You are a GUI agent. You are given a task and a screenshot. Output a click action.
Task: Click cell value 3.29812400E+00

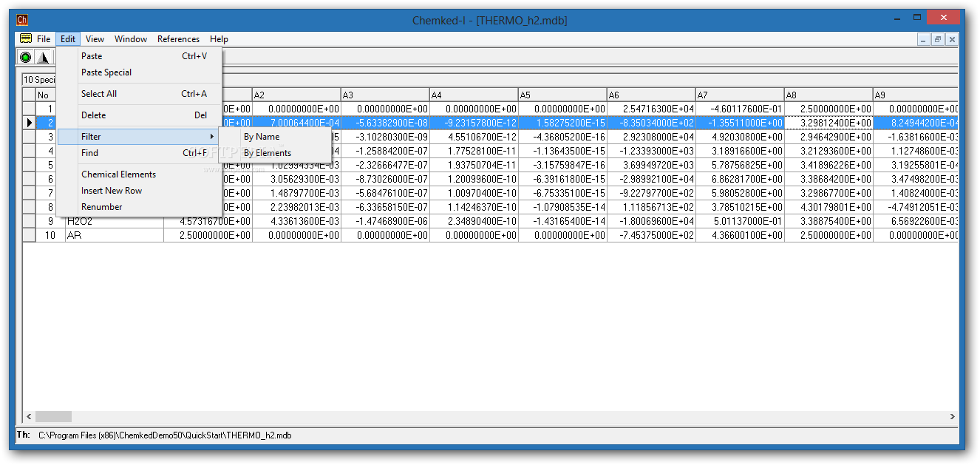coord(828,123)
